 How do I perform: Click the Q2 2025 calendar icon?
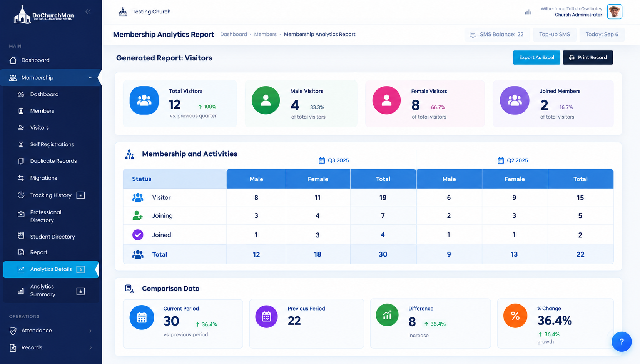coord(501,160)
